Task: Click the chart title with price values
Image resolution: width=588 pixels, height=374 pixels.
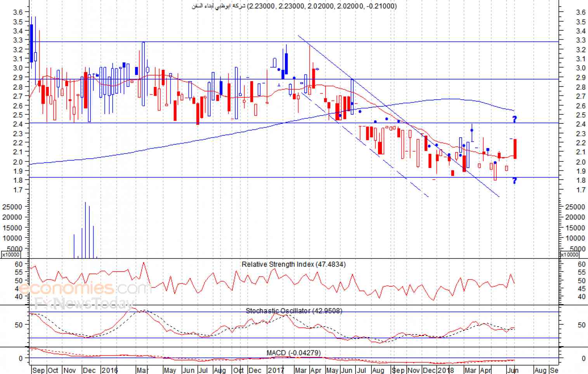Action: coord(294,6)
